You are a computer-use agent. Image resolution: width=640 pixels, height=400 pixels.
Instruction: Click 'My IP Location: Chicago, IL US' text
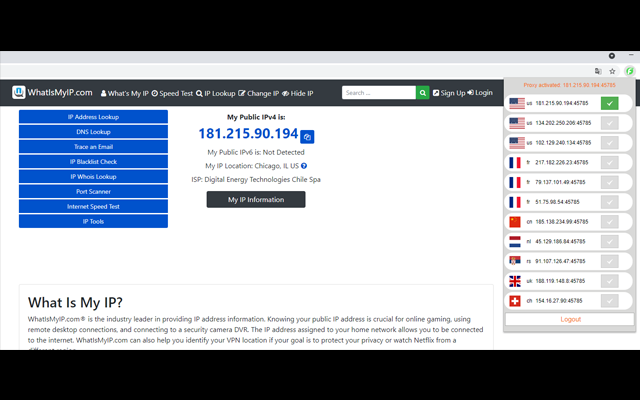[252, 166]
